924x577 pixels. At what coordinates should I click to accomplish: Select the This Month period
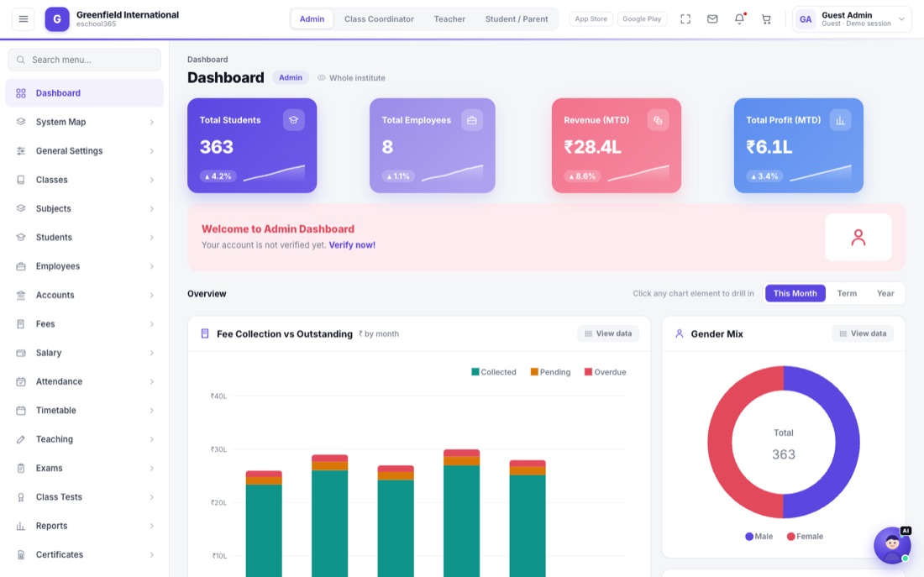pyautogui.click(x=795, y=293)
